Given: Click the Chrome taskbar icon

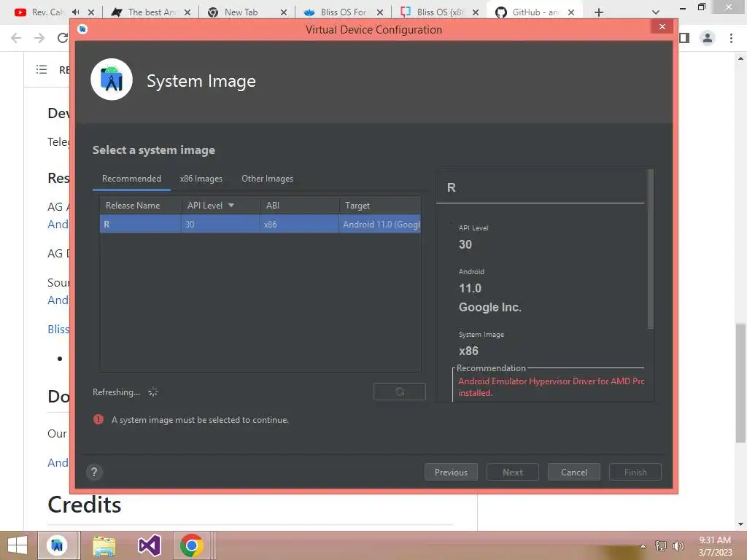Looking at the screenshot, I should click(x=192, y=545).
